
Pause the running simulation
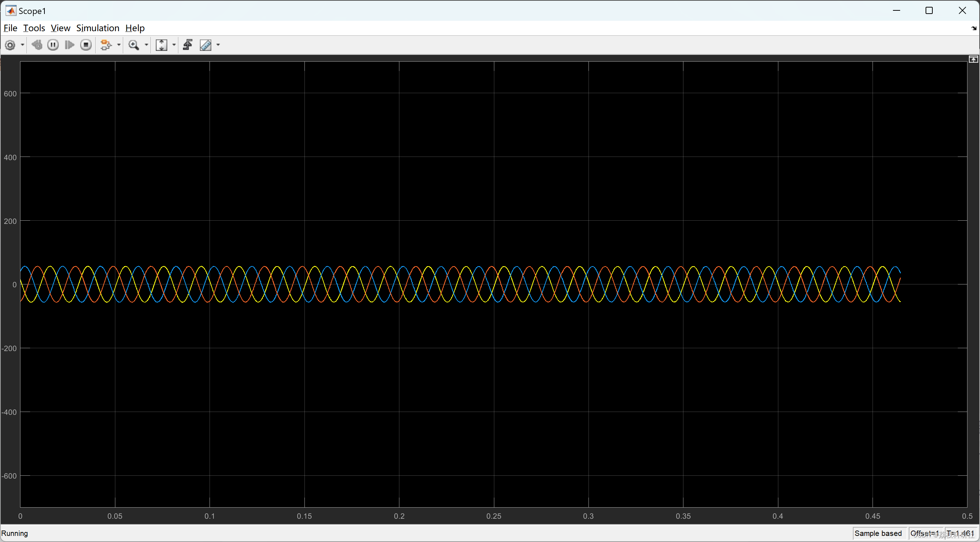(x=53, y=45)
